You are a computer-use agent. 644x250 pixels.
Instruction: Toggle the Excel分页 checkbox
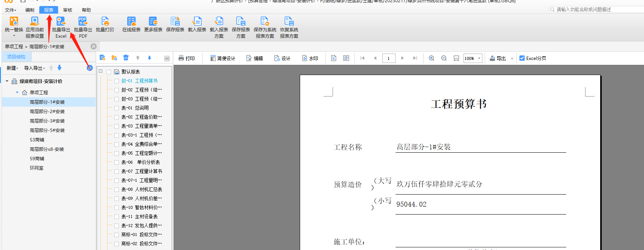[x=522, y=58]
